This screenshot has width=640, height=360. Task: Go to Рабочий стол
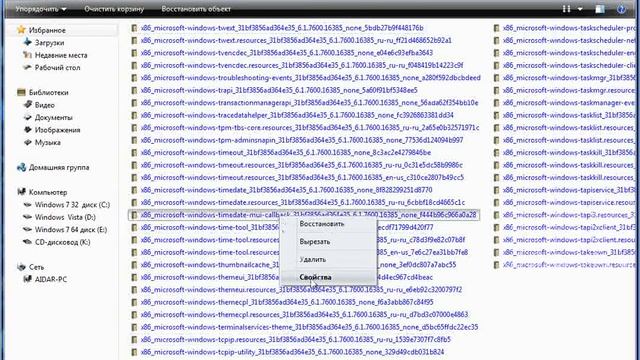coord(57,68)
